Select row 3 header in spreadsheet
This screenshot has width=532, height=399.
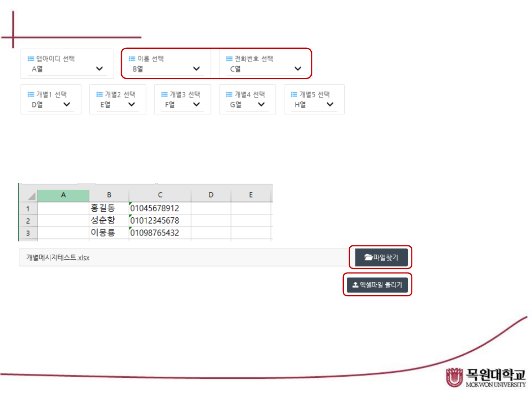[x=28, y=233]
